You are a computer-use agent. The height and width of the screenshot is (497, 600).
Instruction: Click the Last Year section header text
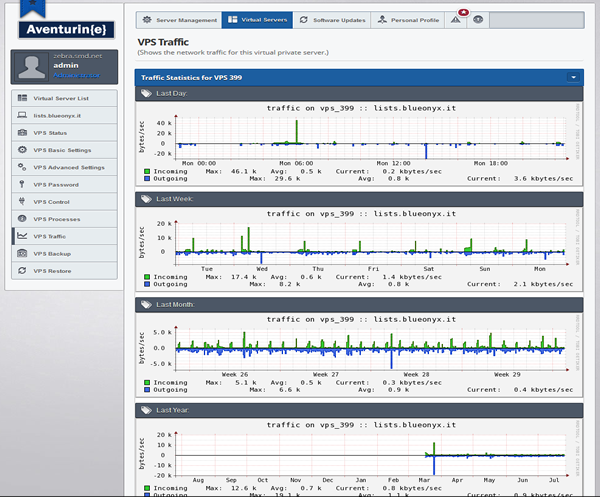173,410
